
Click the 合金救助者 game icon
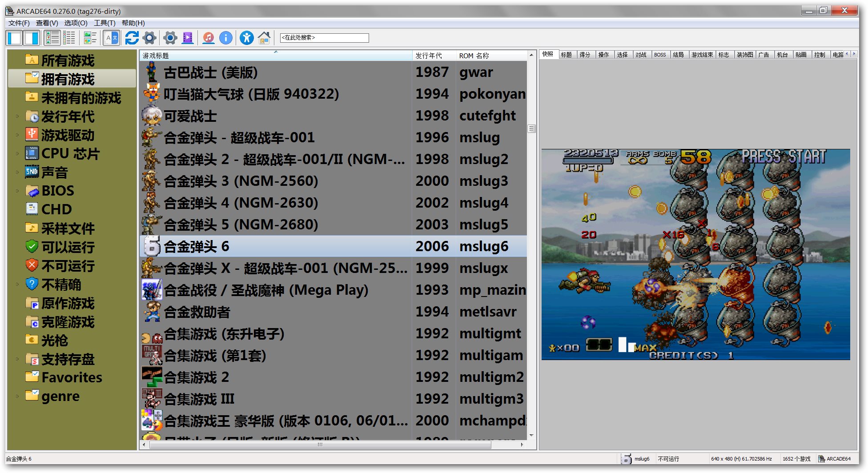[x=152, y=312]
